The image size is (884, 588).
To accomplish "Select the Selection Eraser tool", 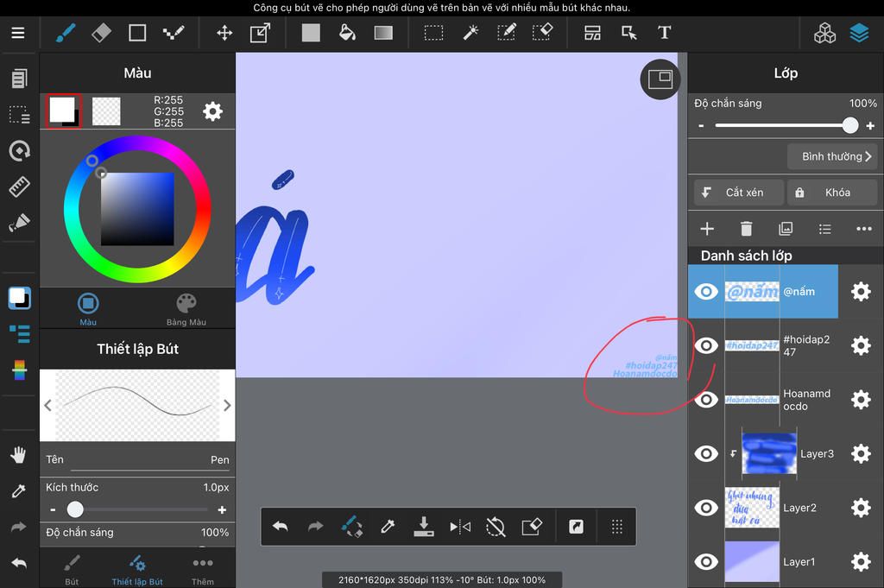I will [x=542, y=33].
